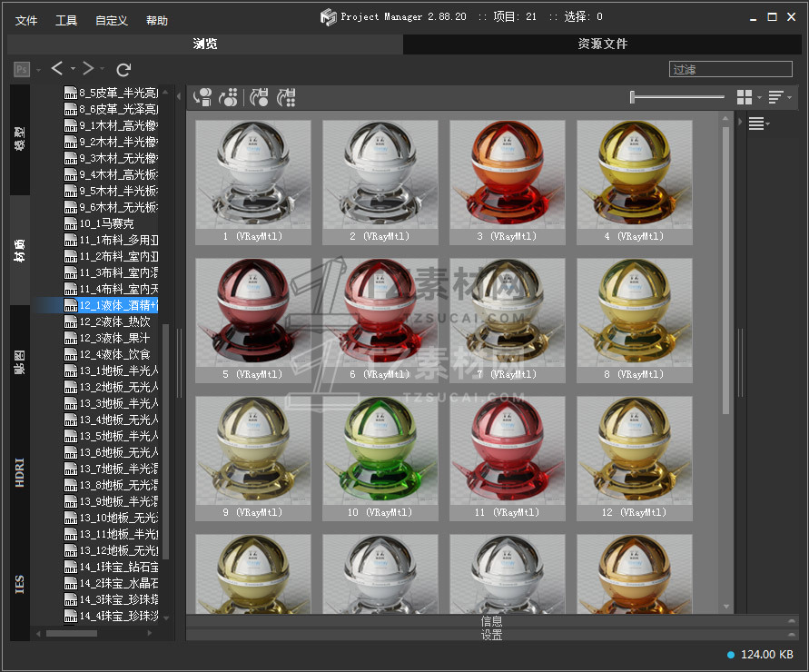809x672 pixels.
Task: Adjust the thumbnail size slider
Action: click(x=633, y=96)
